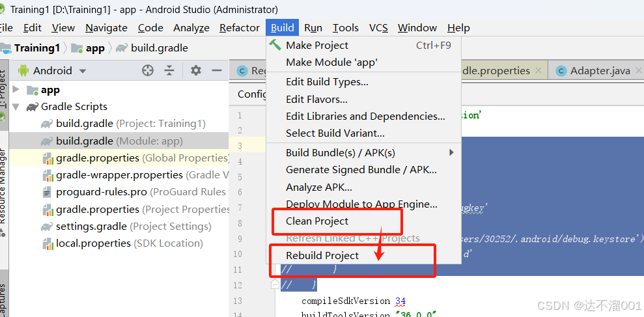Screen dimensions: 644x317
Task: Open the Refactor menu
Action: pos(240,28)
